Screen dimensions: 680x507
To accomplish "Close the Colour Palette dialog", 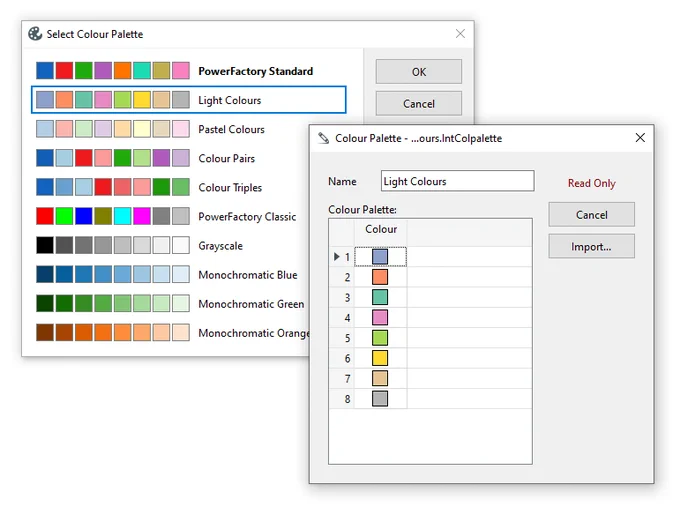I will coord(640,138).
